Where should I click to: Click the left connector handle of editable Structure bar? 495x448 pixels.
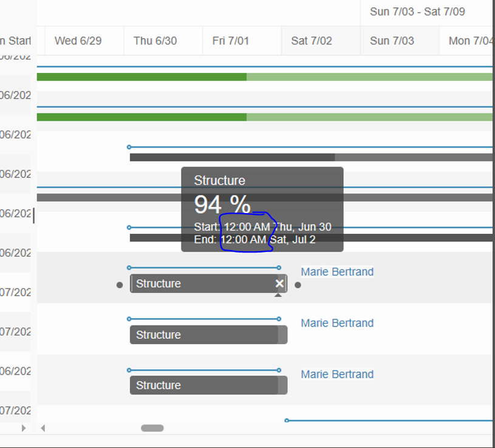120,285
